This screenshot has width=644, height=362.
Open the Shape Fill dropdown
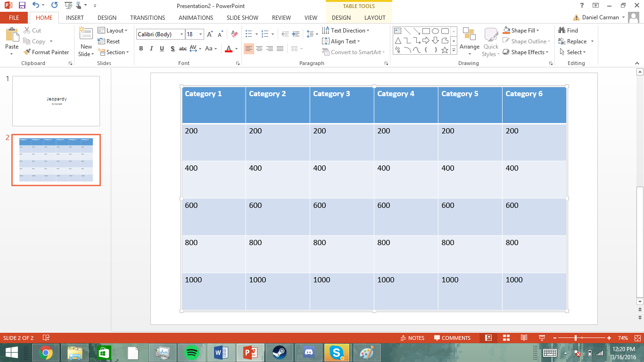coord(521,30)
